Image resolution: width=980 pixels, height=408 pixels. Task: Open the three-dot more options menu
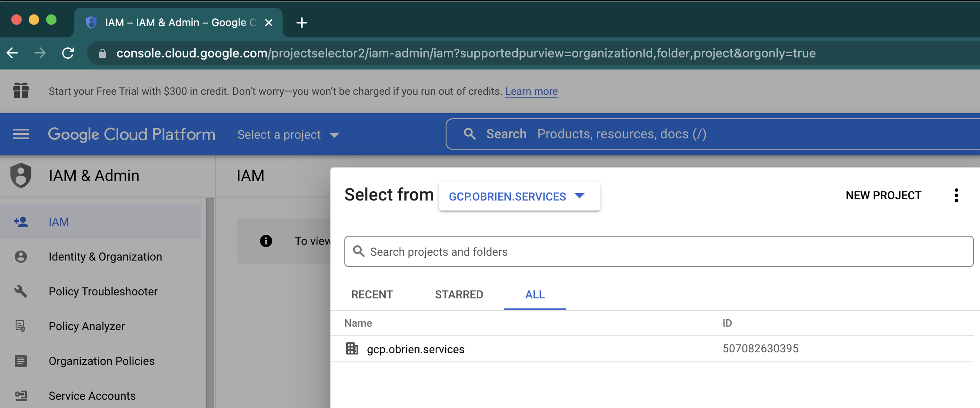(957, 195)
